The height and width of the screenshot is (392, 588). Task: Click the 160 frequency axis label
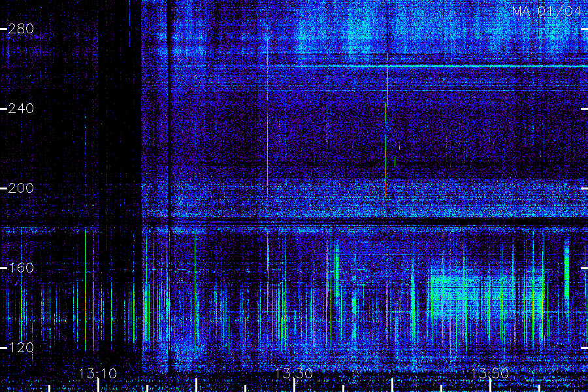point(21,268)
